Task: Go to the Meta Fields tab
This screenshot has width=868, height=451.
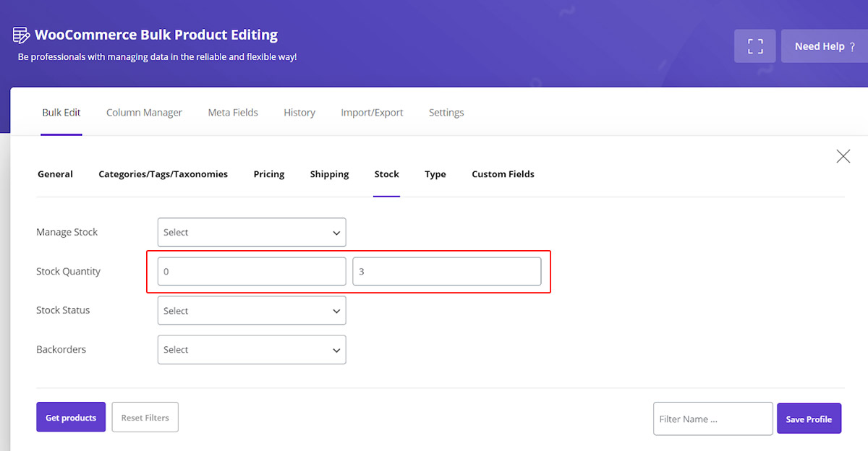Action: 233,113
